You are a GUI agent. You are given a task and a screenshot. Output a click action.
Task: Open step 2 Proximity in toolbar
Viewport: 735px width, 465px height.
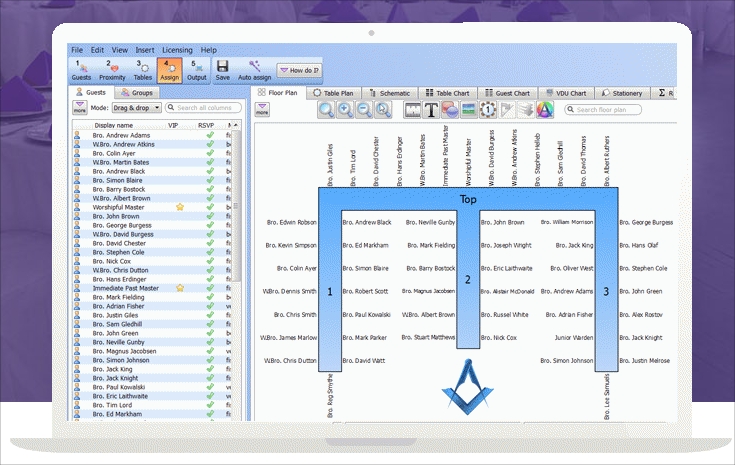[111, 70]
